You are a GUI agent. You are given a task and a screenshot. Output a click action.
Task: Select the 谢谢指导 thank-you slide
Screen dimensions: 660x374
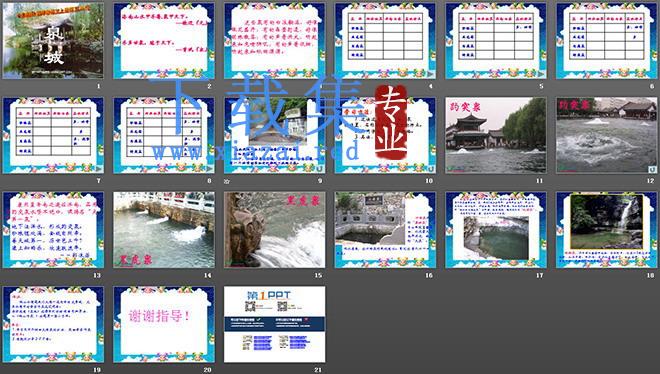164,324
